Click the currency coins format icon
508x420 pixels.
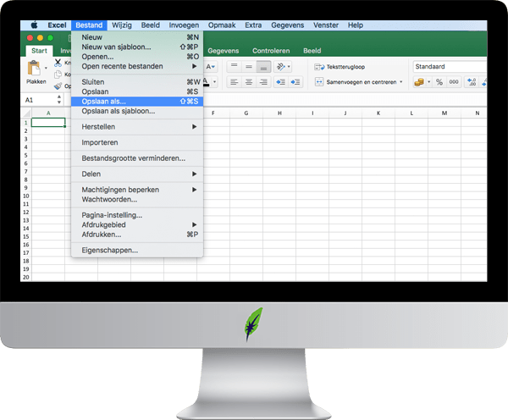pyautogui.click(x=419, y=82)
